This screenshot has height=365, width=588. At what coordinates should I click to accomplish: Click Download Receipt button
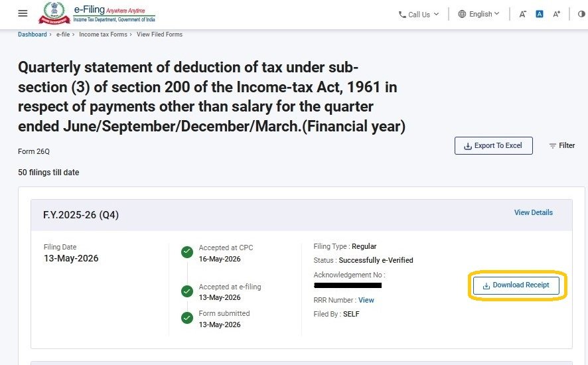click(516, 285)
